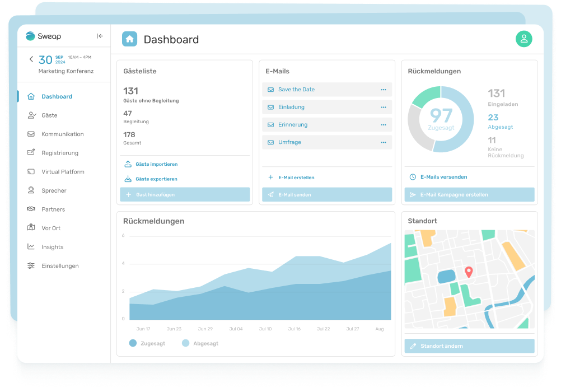
Task: Click the Standort ändern button
Action: tap(469, 346)
